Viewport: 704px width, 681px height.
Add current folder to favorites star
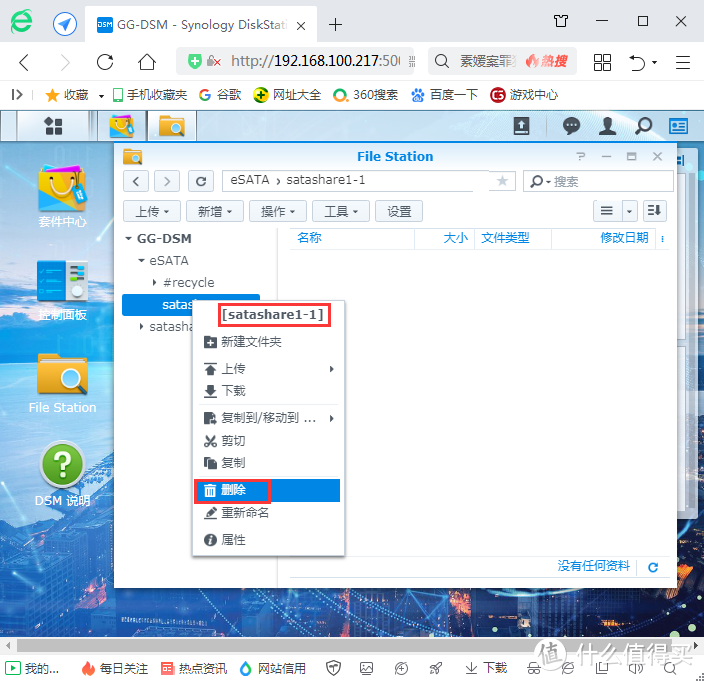click(x=502, y=181)
